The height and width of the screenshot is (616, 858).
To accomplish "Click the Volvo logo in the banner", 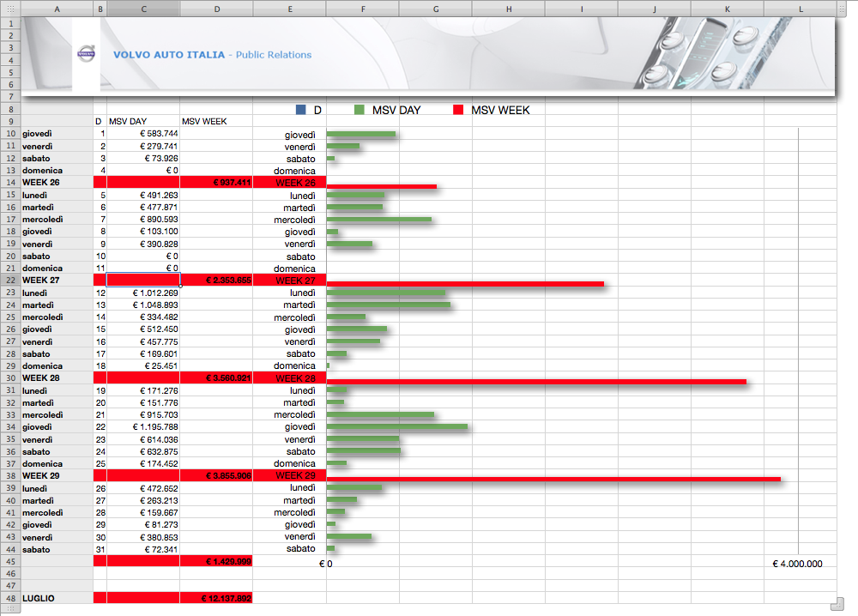I will pos(86,54).
